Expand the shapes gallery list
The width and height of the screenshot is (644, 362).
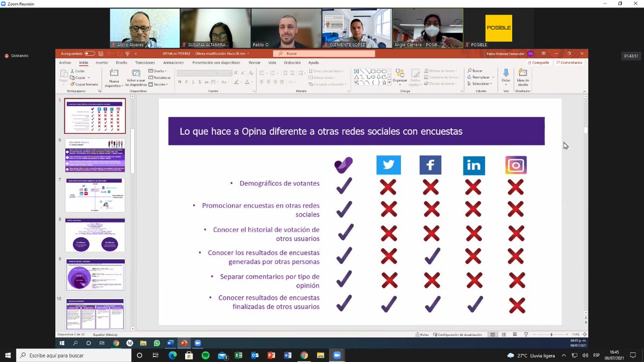pyautogui.click(x=389, y=84)
